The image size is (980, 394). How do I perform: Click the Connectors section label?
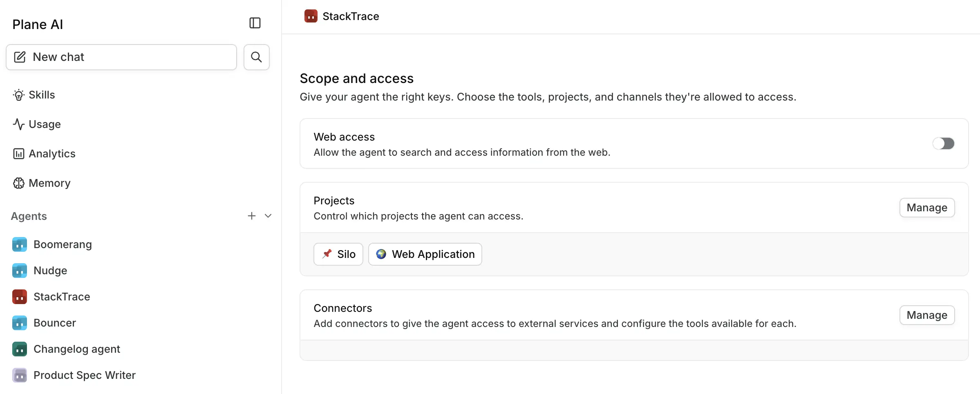(343, 308)
